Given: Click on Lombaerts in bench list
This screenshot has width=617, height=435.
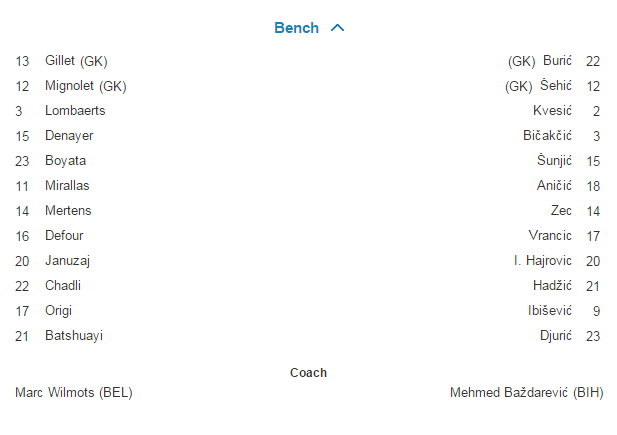Looking at the screenshot, I should coord(75,111).
